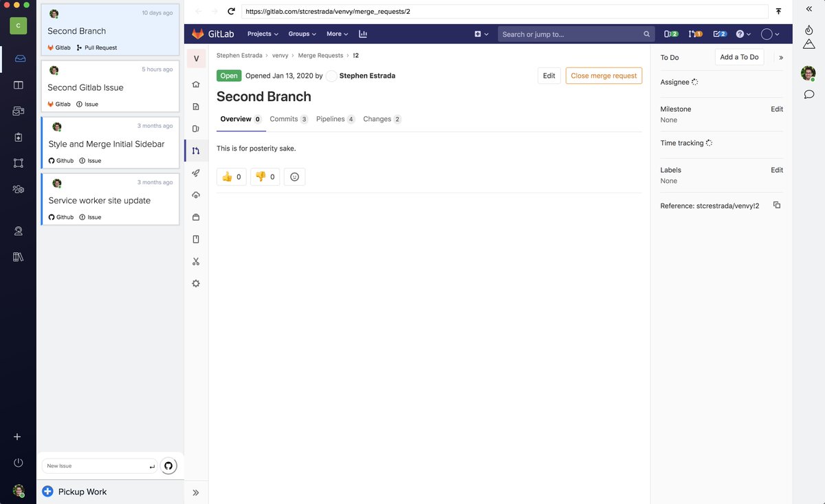Open GitLab project settings gear icon
The height and width of the screenshot is (504, 825).
click(x=196, y=283)
